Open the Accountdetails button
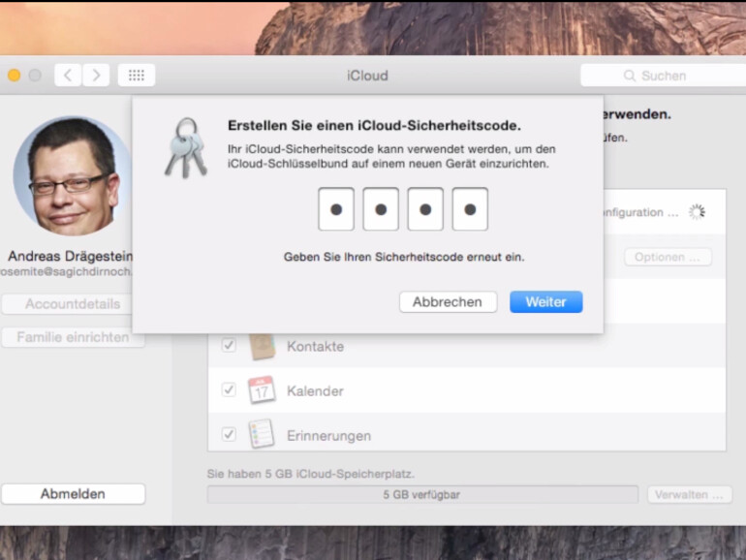 click(68, 304)
